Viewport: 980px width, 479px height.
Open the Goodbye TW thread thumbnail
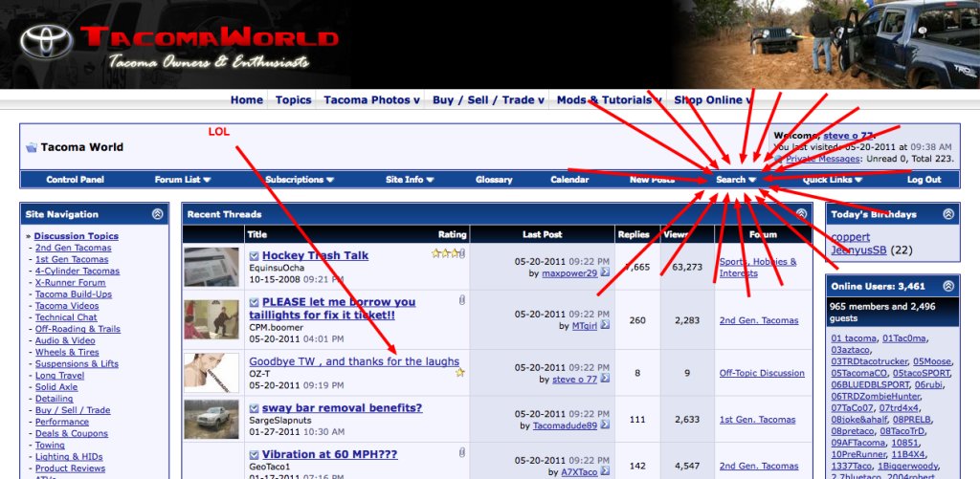point(212,373)
